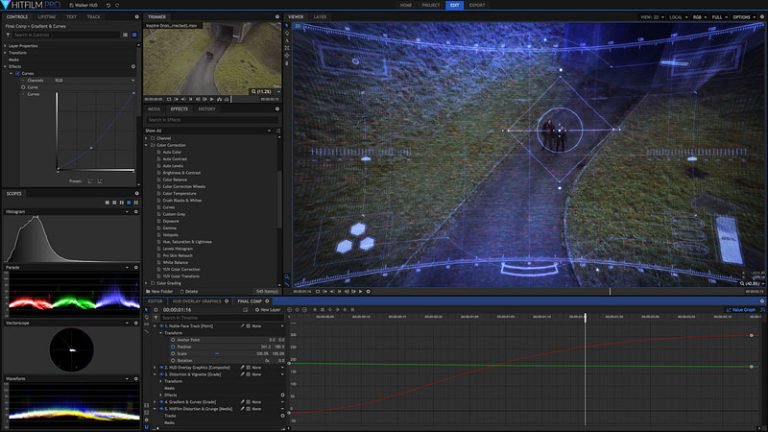This screenshot has width=768, height=432.
Task: Click the Delete button in Effects panel
Action: click(x=189, y=291)
